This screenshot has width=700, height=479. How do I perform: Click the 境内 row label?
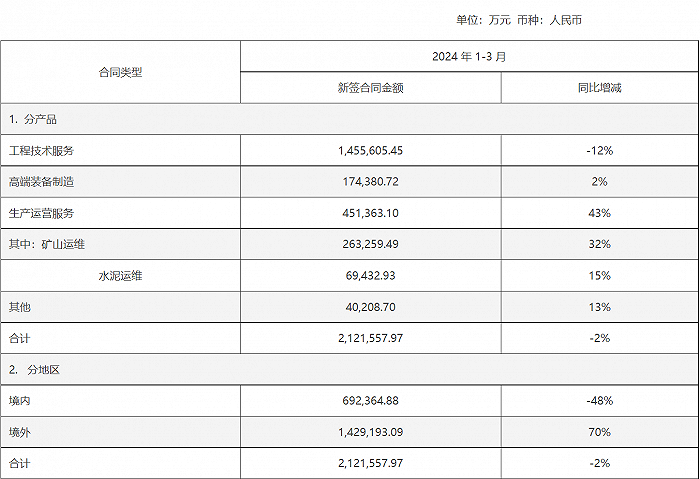21,401
